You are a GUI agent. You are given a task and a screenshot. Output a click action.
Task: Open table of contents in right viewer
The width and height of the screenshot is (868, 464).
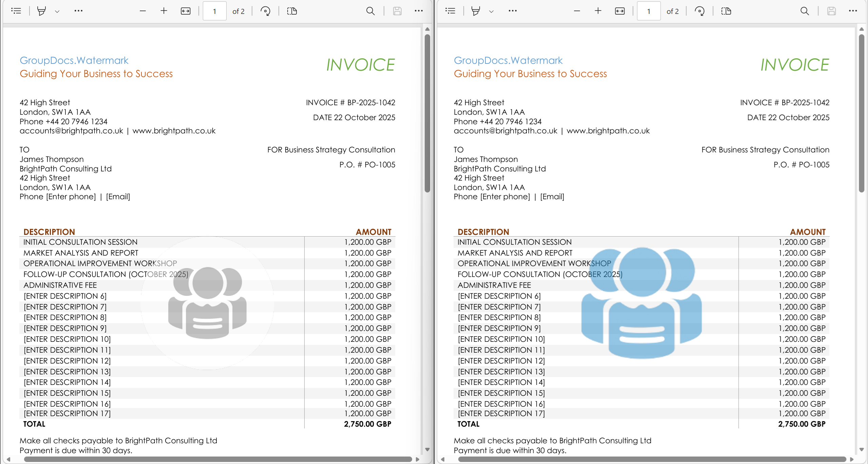(x=450, y=11)
